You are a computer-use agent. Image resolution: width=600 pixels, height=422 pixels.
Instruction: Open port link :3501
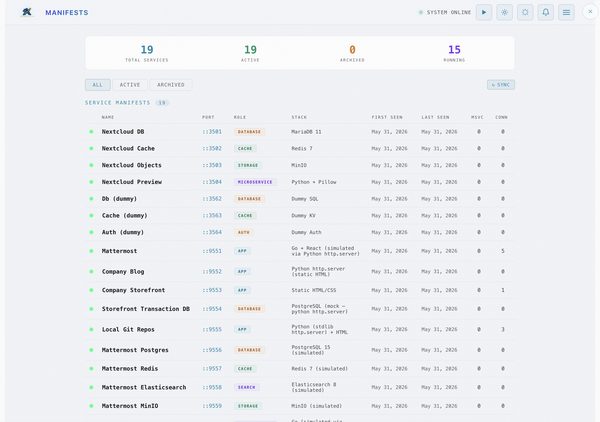tap(212, 132)
